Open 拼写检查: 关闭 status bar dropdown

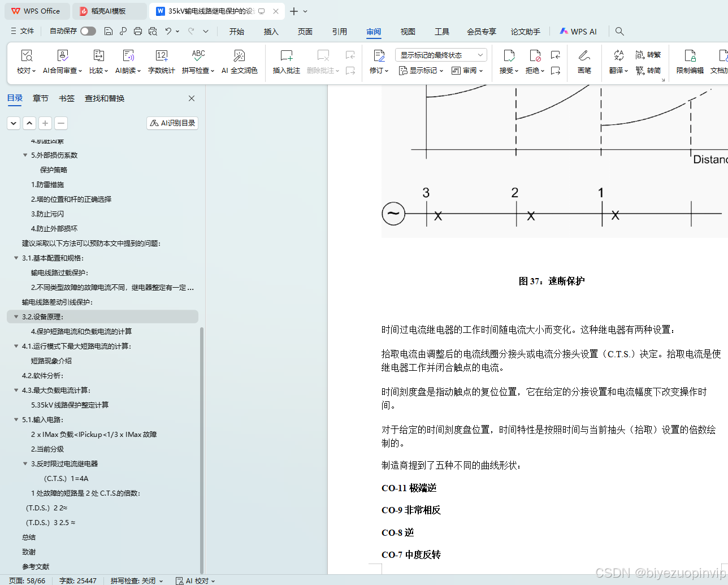136,580
